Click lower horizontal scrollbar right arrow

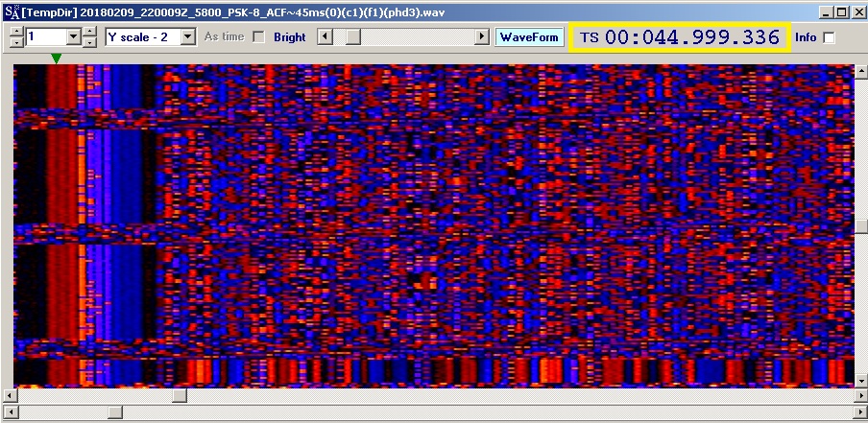861,412
